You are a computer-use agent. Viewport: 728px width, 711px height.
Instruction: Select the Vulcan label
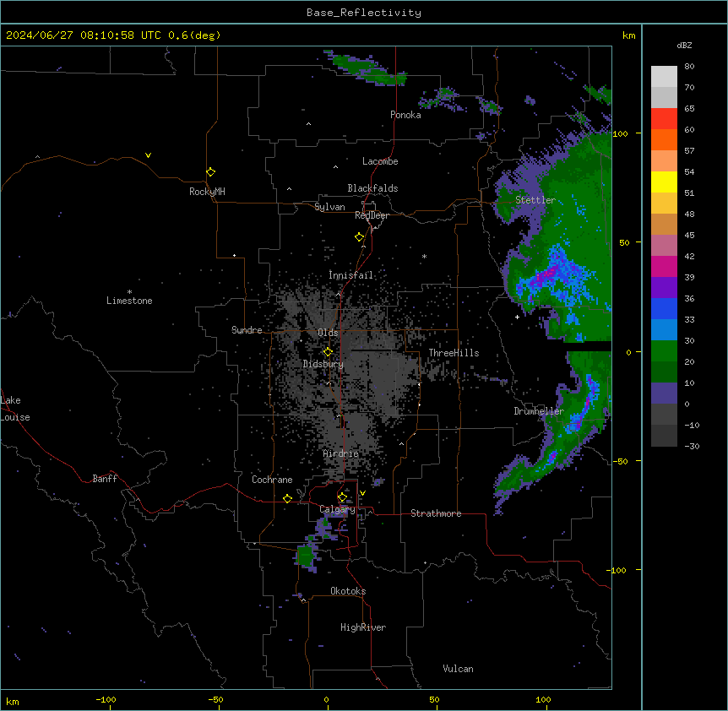tap(459, 669)
